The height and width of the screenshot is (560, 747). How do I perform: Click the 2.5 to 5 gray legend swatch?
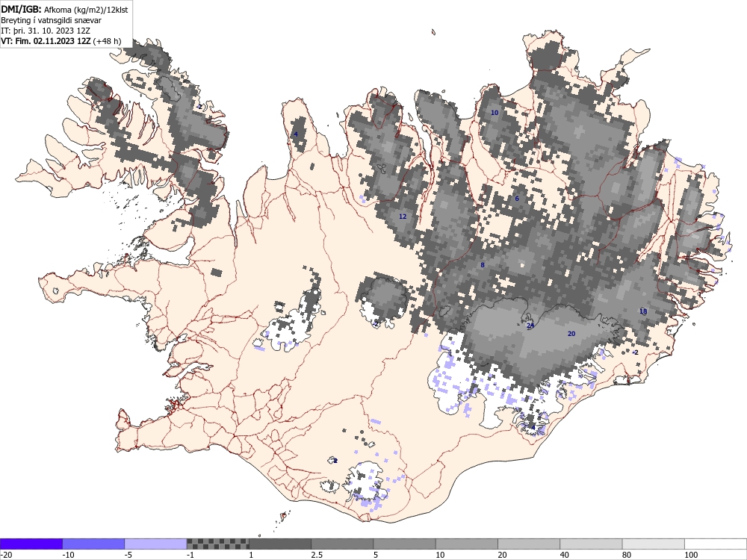tap(342, 544)
